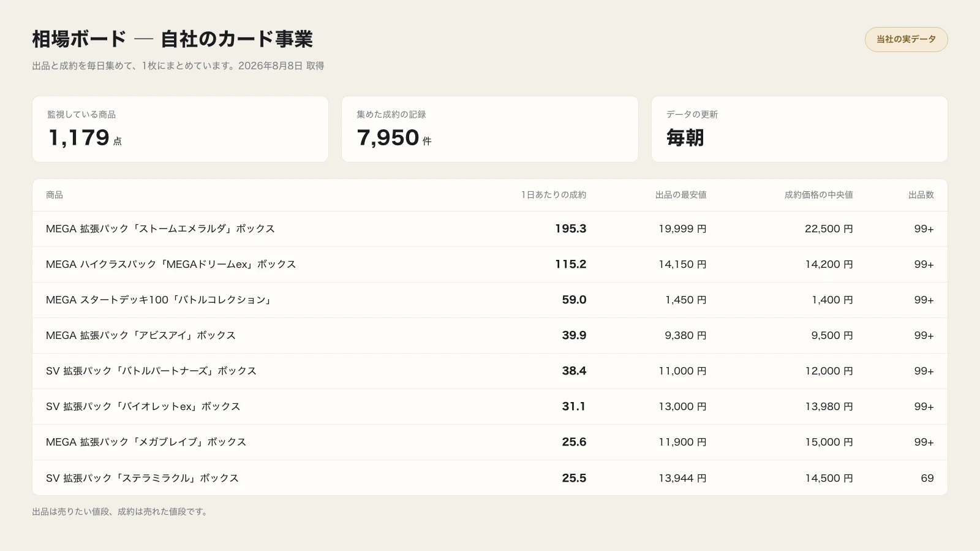
Task: Click the lowest listing price 11,000 円
Action: (682, 371)
